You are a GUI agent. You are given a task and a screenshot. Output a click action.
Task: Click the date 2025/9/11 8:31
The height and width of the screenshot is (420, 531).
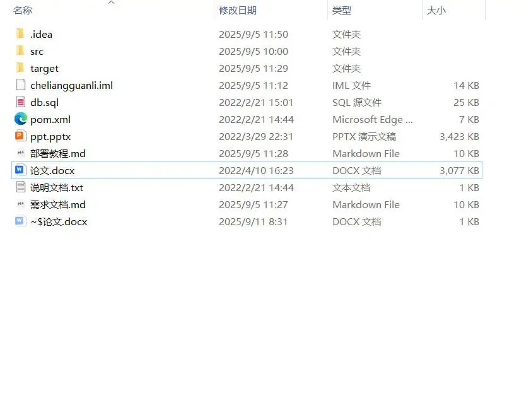coord(253,221)
